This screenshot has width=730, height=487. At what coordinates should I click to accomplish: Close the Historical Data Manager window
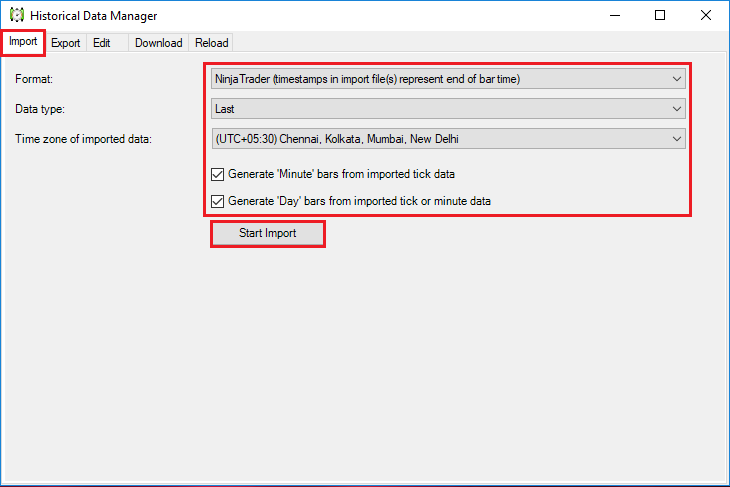click(x=705, y=15)
